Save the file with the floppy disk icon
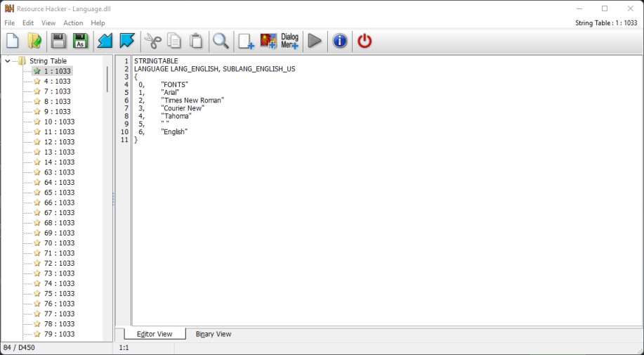This screenshot has height=355, width=644. (58, 41)
